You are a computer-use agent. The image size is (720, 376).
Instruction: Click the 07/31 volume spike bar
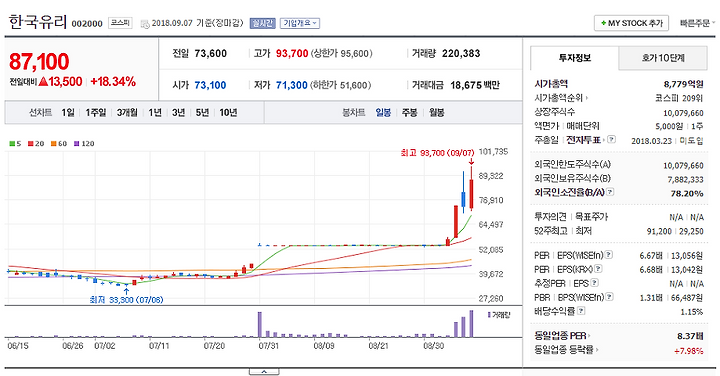coord(260,325)
